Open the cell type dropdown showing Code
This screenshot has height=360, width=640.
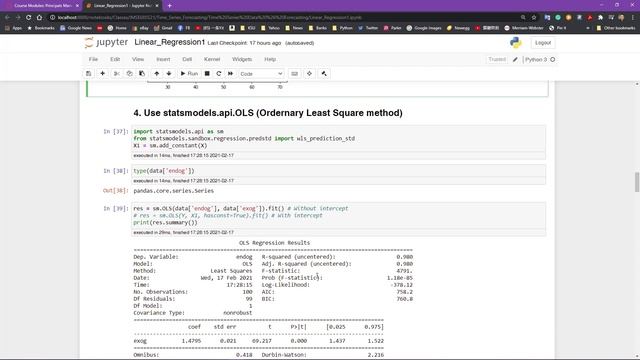point(261,74)
